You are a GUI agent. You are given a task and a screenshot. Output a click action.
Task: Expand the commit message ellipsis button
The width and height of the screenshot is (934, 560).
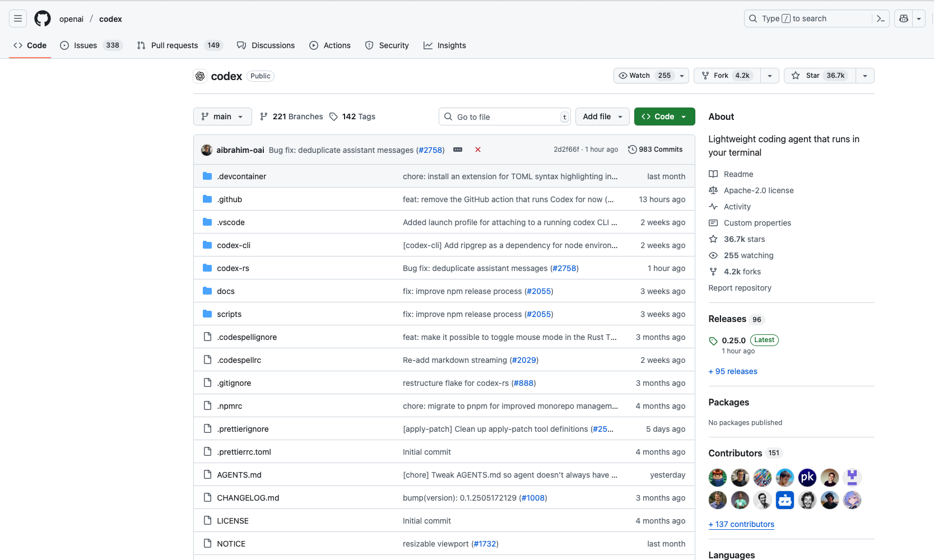(458, 150)
